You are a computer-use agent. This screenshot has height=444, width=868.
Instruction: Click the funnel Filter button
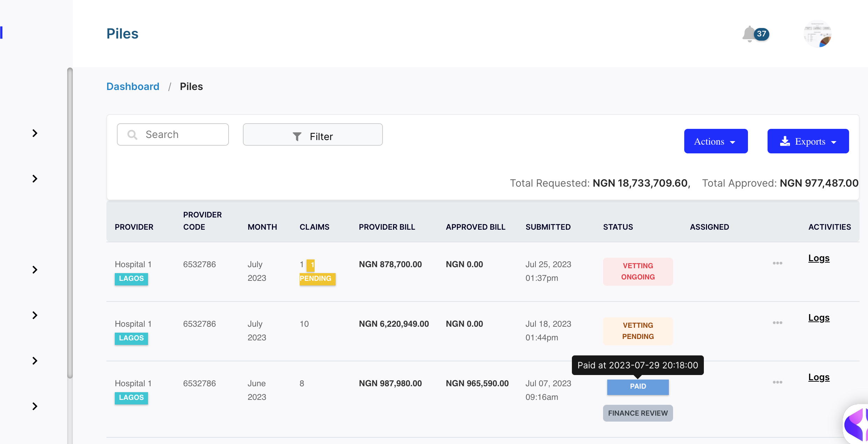pos(313,135)
